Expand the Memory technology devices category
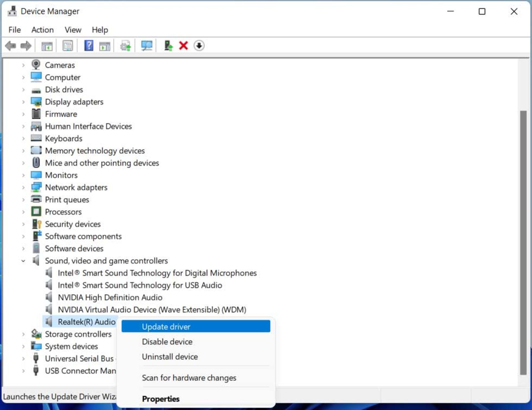Viewport: 532px width, 410px height. point(23,151)
